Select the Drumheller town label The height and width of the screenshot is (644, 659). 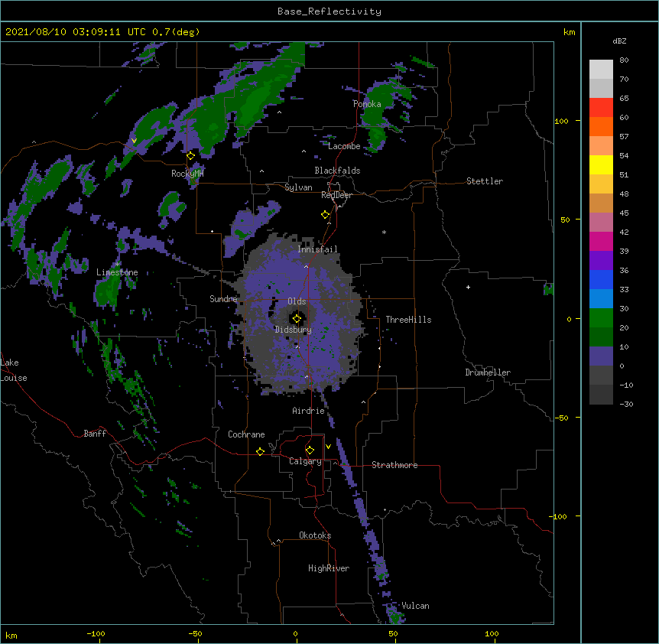coord(488,372)
